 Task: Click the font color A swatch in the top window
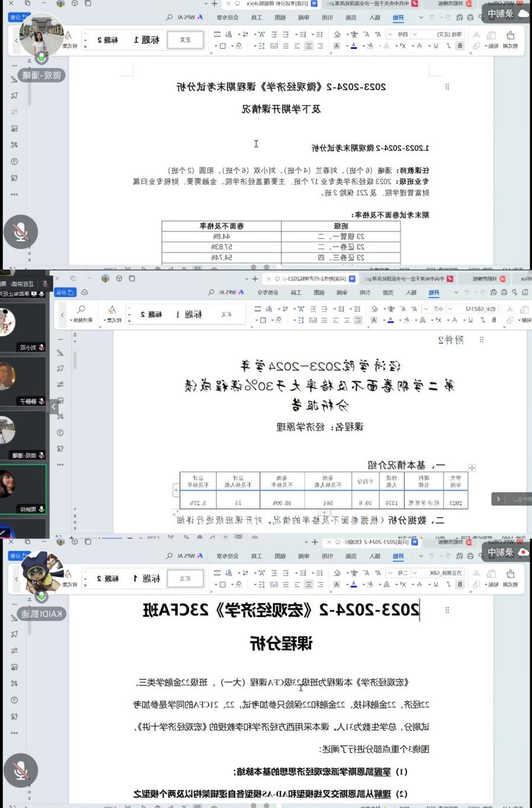click(x=353, y=45)
